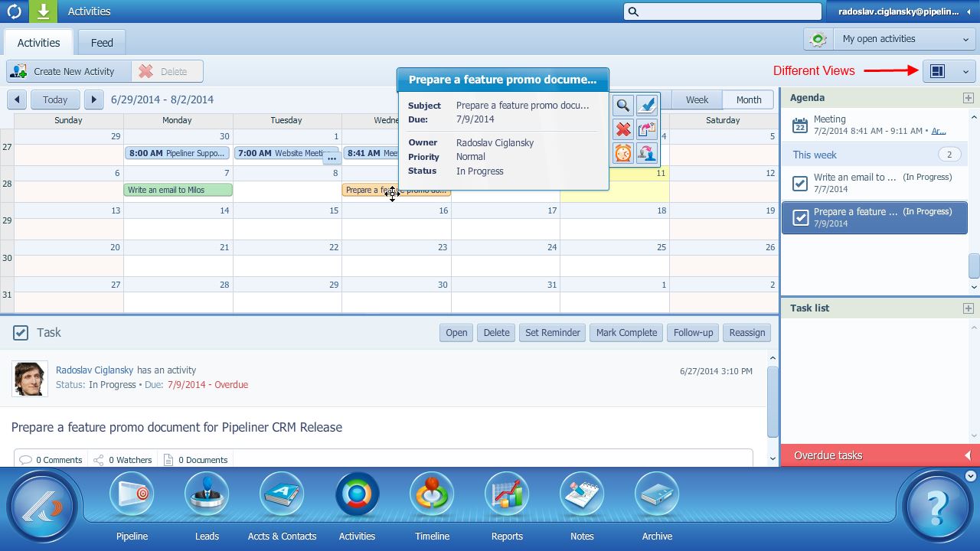Check off the 'Write an email to' task
Image resolution: width=980 pixels, height=551 pixels.
(799, 182)
